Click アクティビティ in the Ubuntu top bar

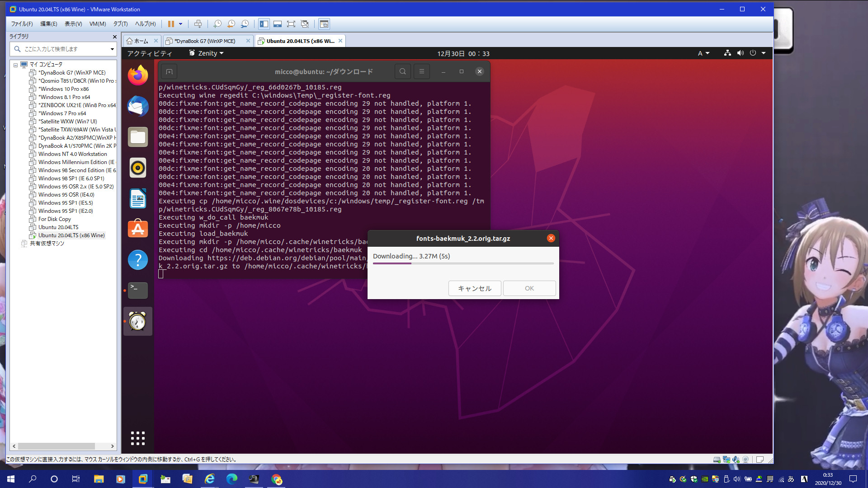(x=150, y=53)
